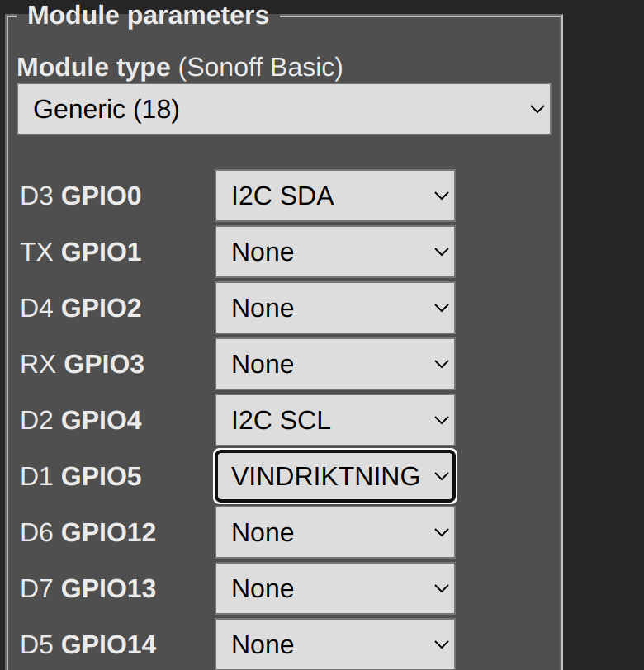
Task: Open the D6 GPIO12 dropdown
Action: [335, 532]
